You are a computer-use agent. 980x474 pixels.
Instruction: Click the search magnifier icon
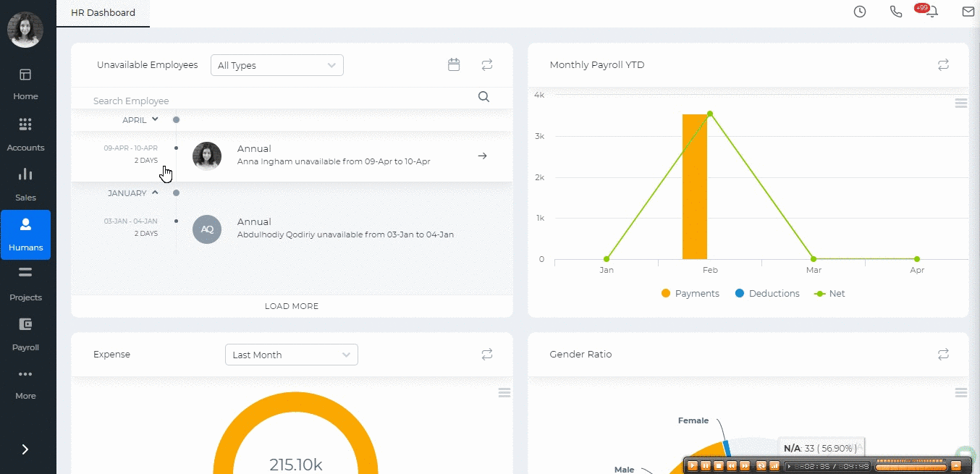(x=484, y=97)
